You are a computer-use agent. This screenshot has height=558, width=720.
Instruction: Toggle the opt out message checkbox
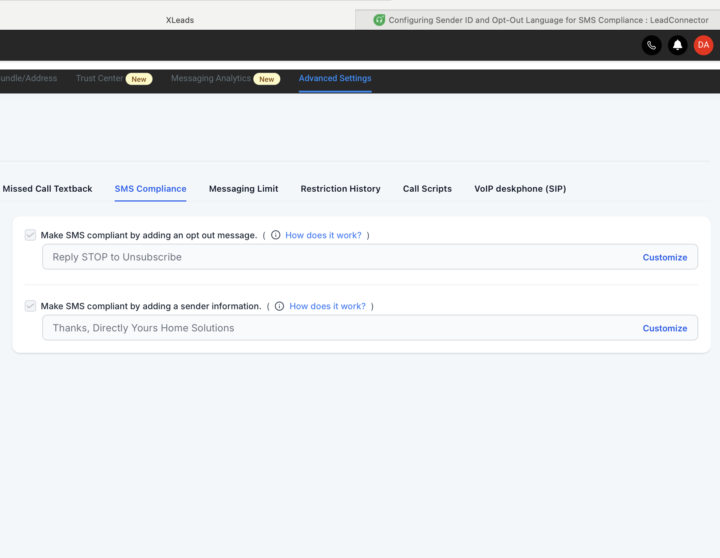[30, 235]
